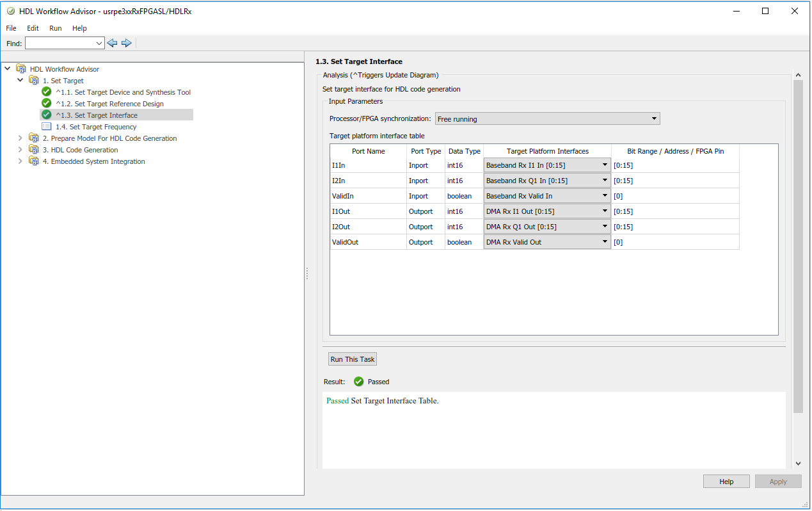812x511 pixels.
Task: Collapse the Set Target tree node
Action: click(x=20, y=81)
